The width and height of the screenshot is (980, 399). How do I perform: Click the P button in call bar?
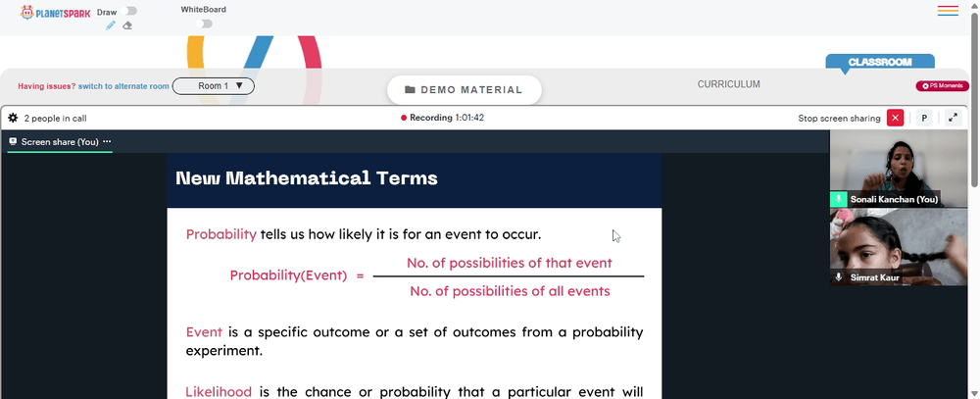coord(924,118)
